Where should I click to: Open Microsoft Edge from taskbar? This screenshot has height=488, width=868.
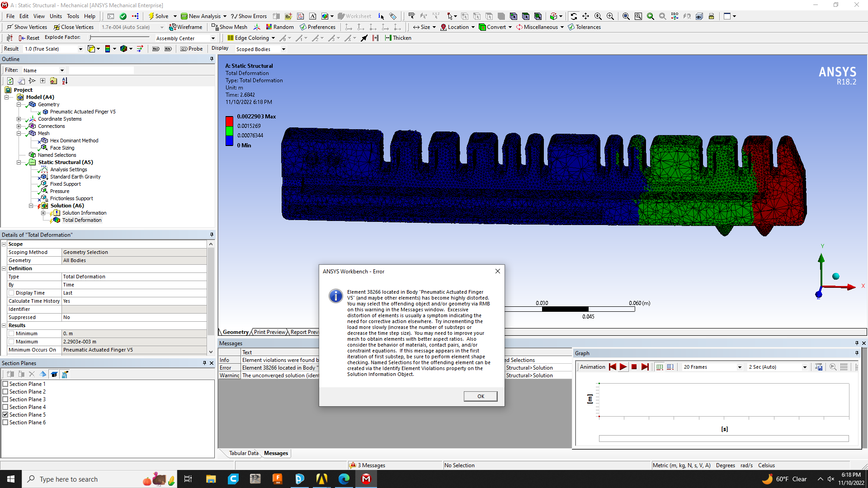pyautogui.click(x=344, y=479)
